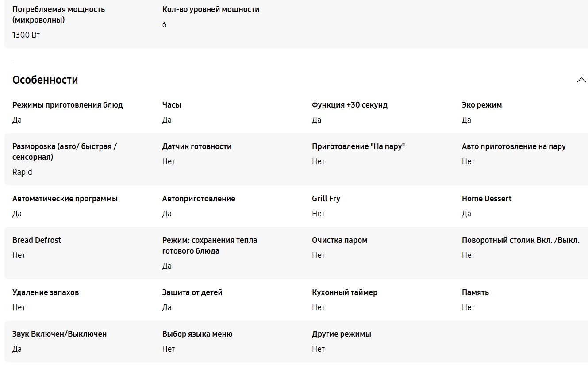
Task: Click the Защита от детей label
Action: tap(192, 292)
